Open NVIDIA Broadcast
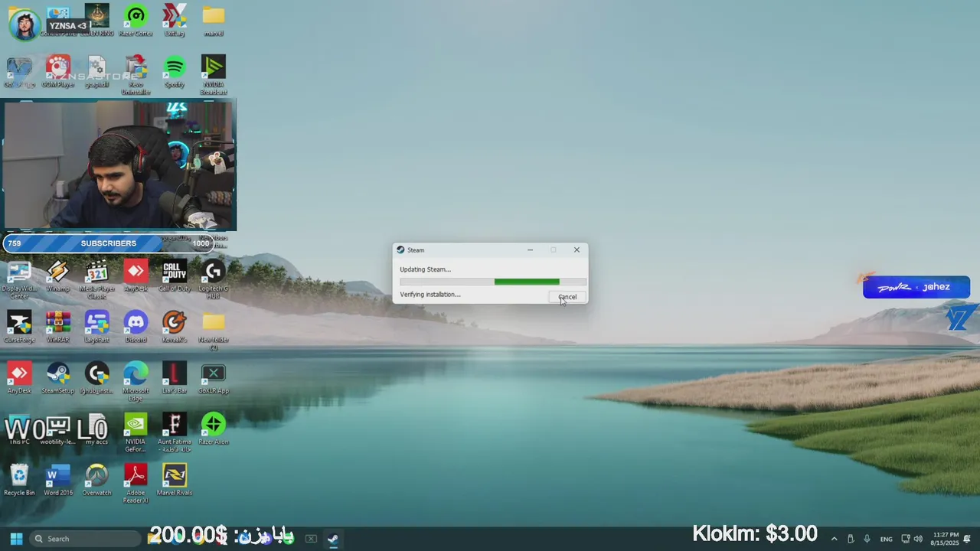Screen dimensions: 980x551 [214, 74]
